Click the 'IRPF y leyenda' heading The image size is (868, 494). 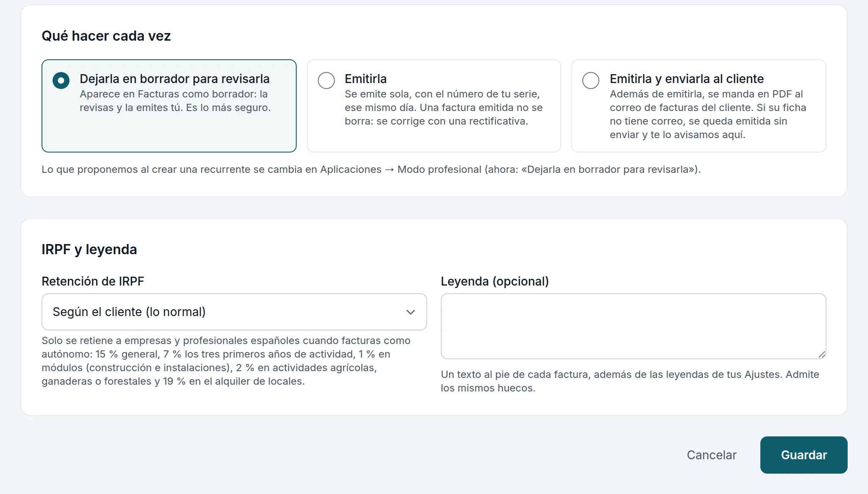pyautogui.click(x=89, y=250)
